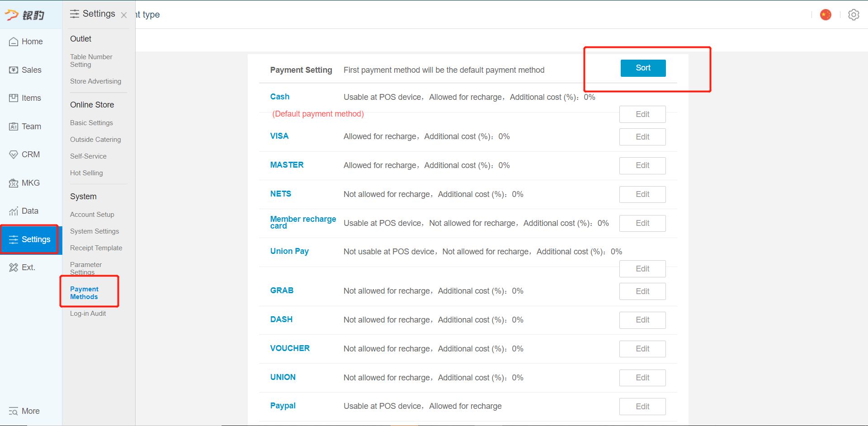Select the Team sidebar icon
868x426 pixels.
coord(14,126)
